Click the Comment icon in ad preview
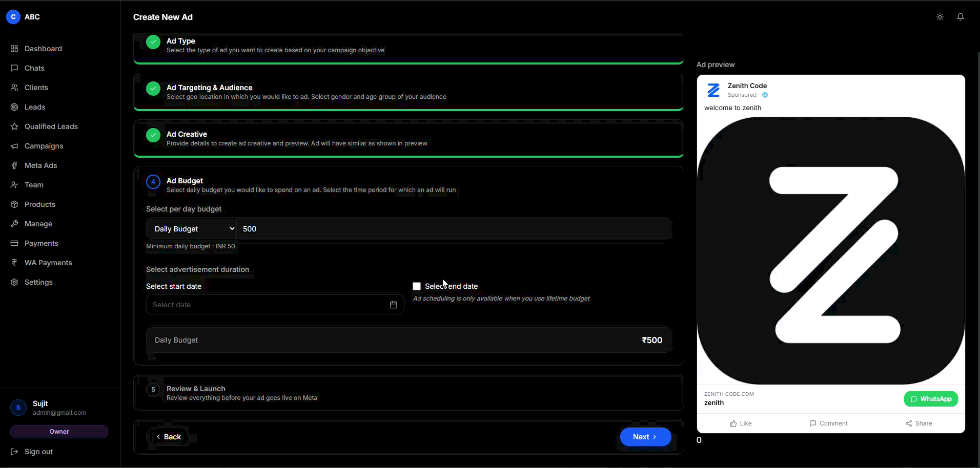The width and height of the screenshot is (980, 468). tap(812, 423)
